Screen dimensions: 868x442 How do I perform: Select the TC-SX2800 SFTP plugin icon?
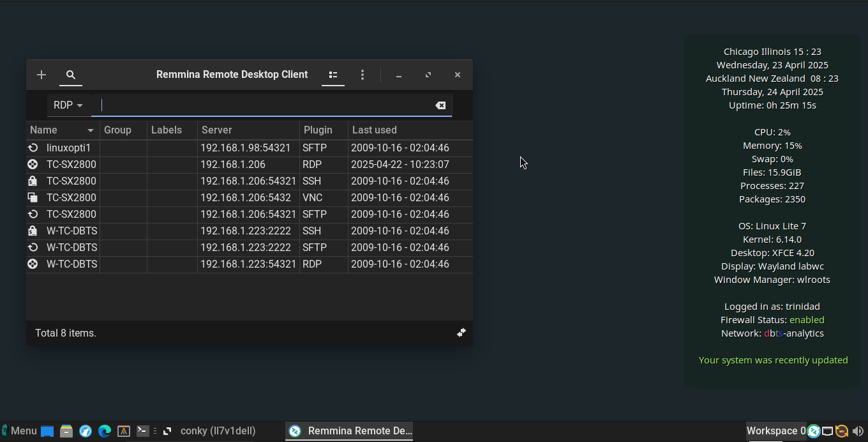coord(33,214)
